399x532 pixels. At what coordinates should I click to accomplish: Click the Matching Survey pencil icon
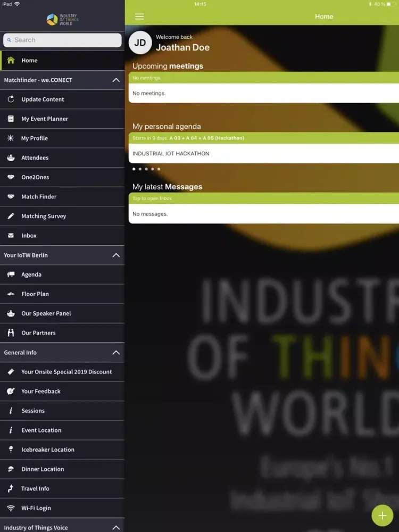click(x=11, y=216)
